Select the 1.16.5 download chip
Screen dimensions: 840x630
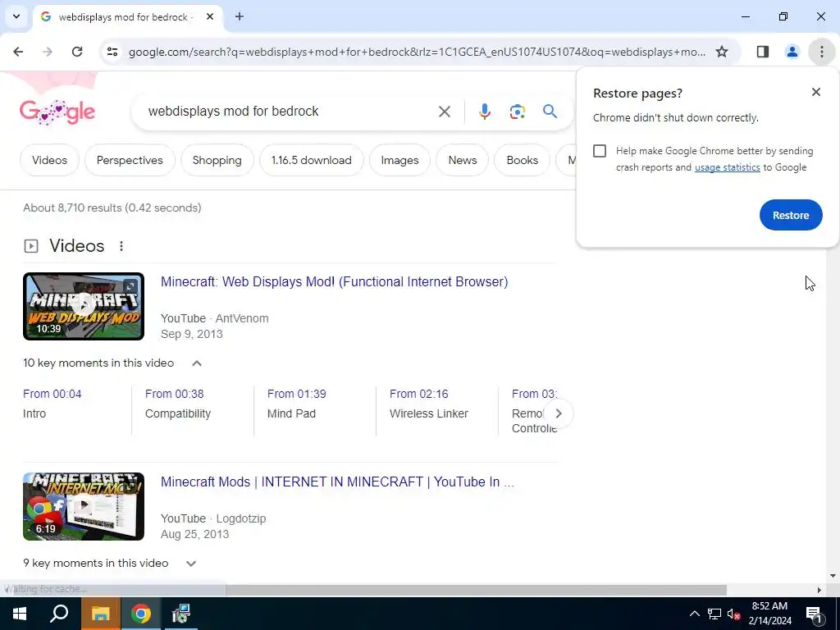[311, 160]
